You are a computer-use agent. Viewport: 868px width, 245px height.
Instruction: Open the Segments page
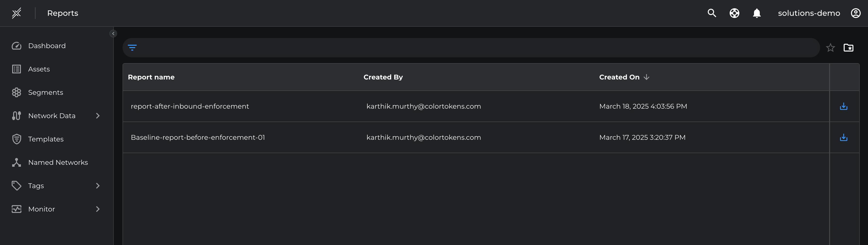[x=45, y=92]
